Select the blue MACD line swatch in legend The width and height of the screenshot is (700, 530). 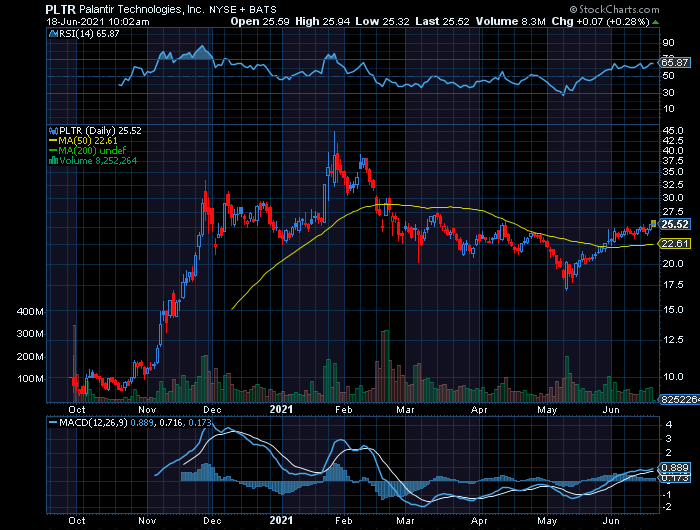[53, 422]
